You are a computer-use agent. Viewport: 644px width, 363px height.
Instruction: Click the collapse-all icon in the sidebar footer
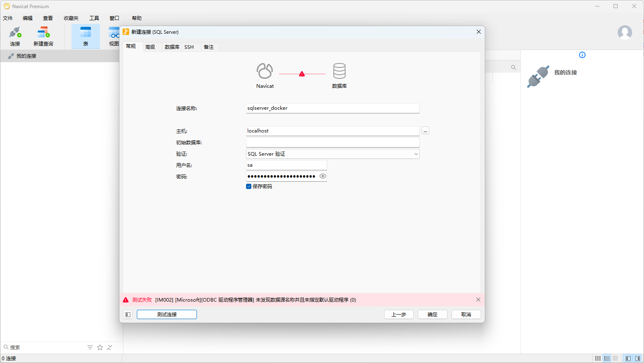point(110,348)
